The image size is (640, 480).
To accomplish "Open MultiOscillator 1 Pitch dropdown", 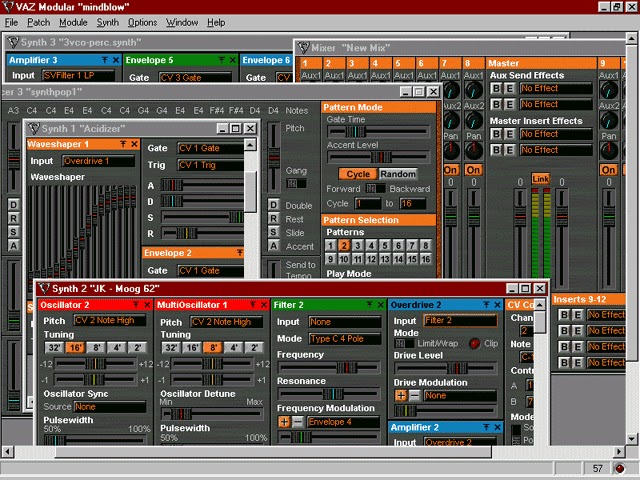I will [x=227, y=322].
